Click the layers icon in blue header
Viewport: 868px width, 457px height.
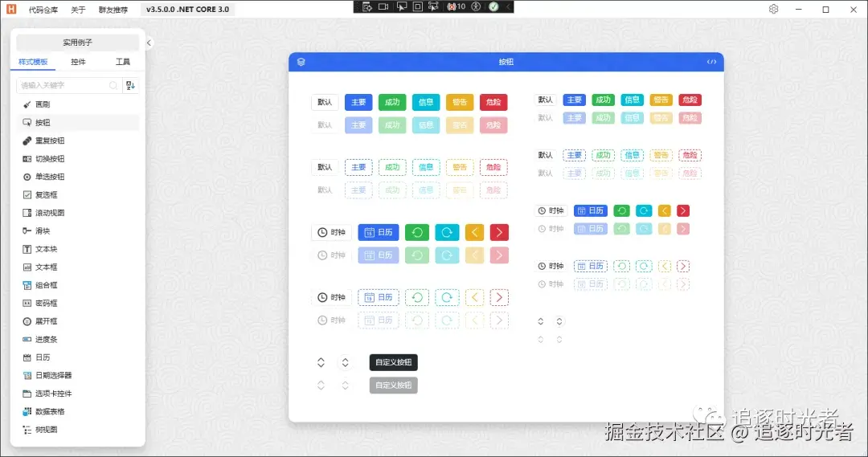[301, 61]
